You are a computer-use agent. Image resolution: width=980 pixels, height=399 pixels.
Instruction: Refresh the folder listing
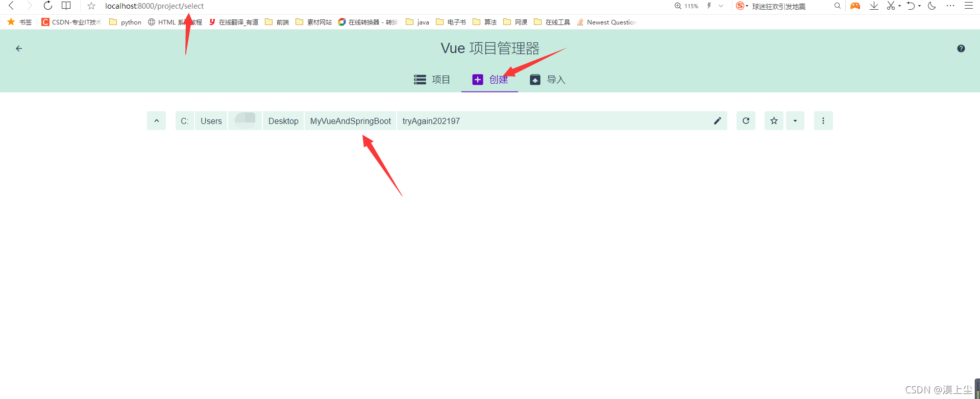pos(746,121)
